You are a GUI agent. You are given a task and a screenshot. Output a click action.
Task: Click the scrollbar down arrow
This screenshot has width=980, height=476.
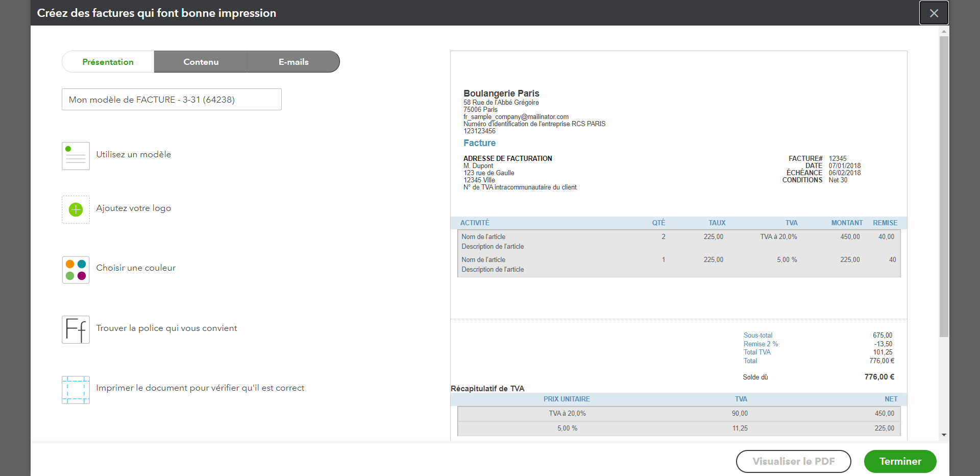coord(944,435)
